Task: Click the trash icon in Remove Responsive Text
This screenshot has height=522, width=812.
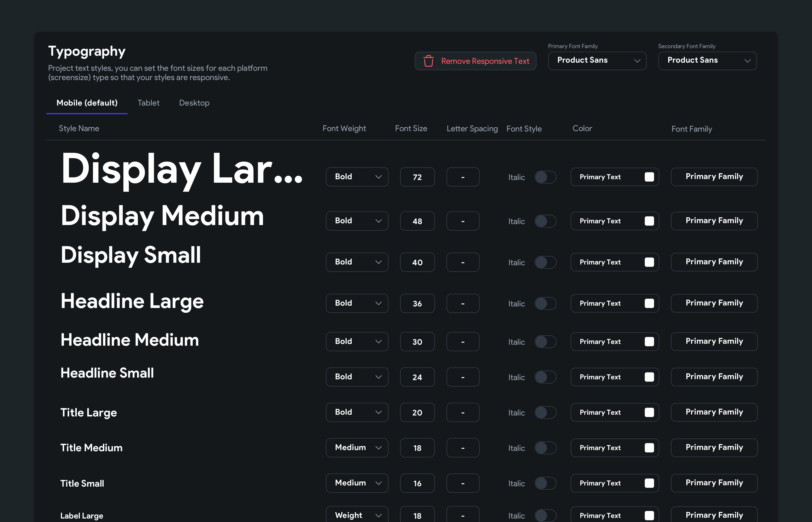Action: (428, 61)
